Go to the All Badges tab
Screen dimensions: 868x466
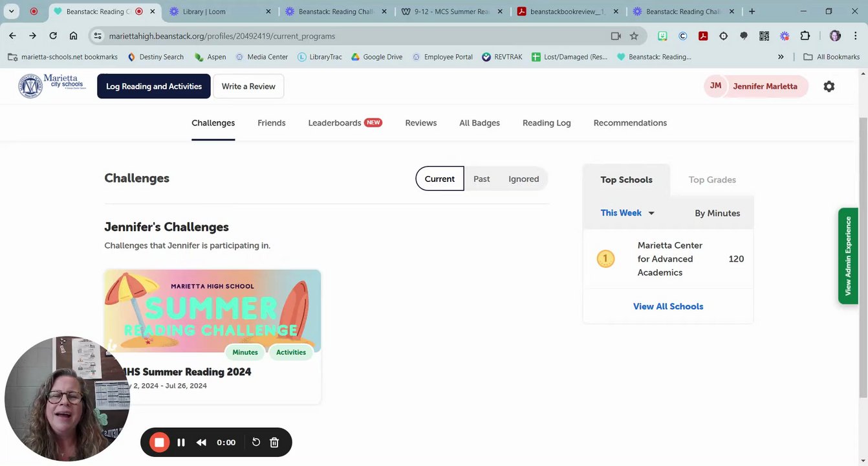[x=479, y=123]
